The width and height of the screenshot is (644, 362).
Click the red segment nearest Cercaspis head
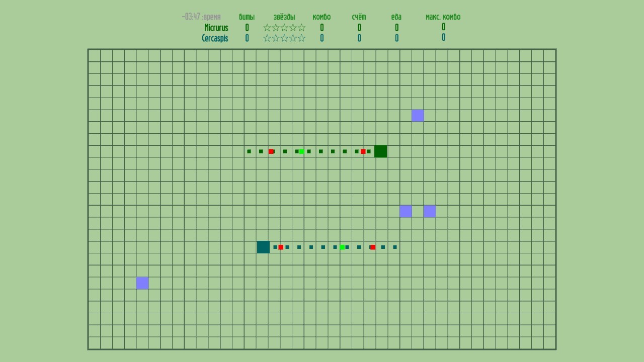(x=281, y=247)
